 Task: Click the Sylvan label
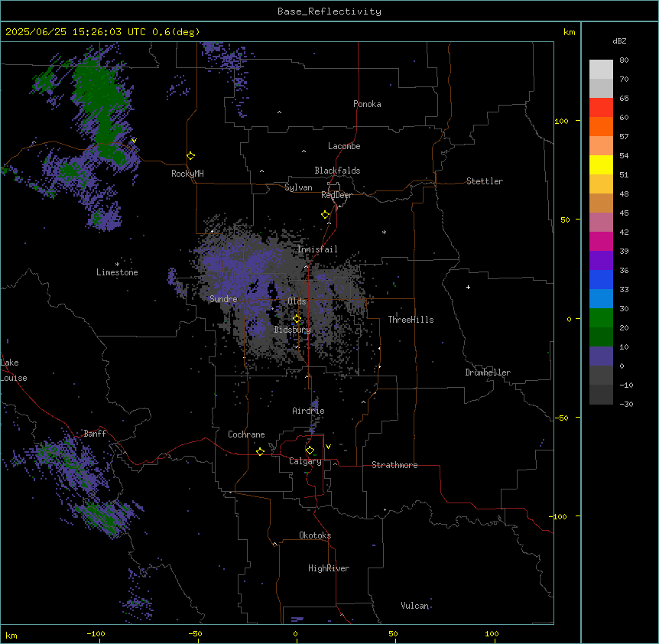tap(298, 187)
